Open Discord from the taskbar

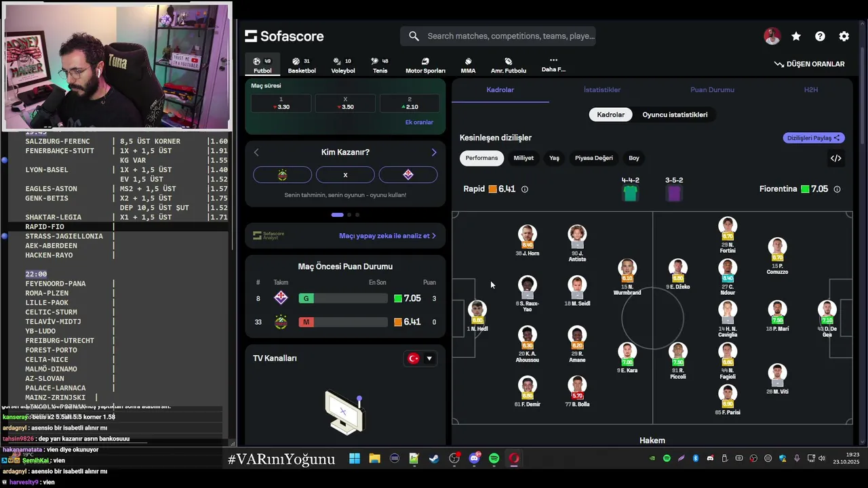coord(474,459)
